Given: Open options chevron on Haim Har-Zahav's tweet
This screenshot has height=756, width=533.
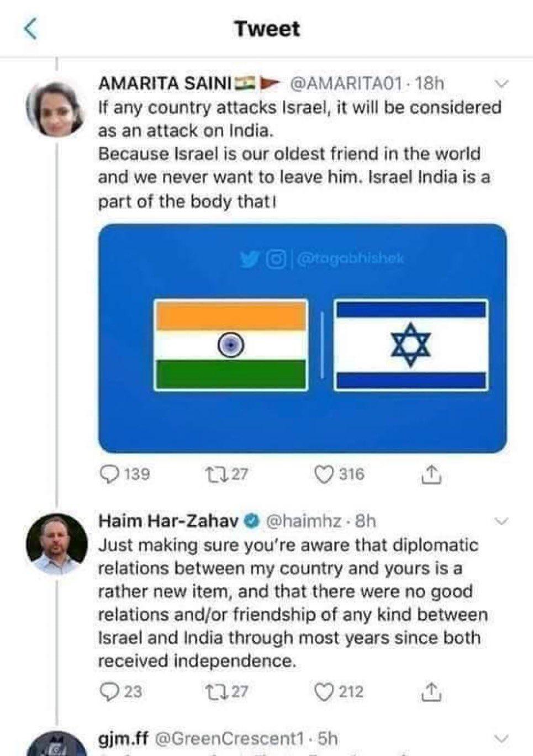Looking at the screenshot, I should 501,521.
